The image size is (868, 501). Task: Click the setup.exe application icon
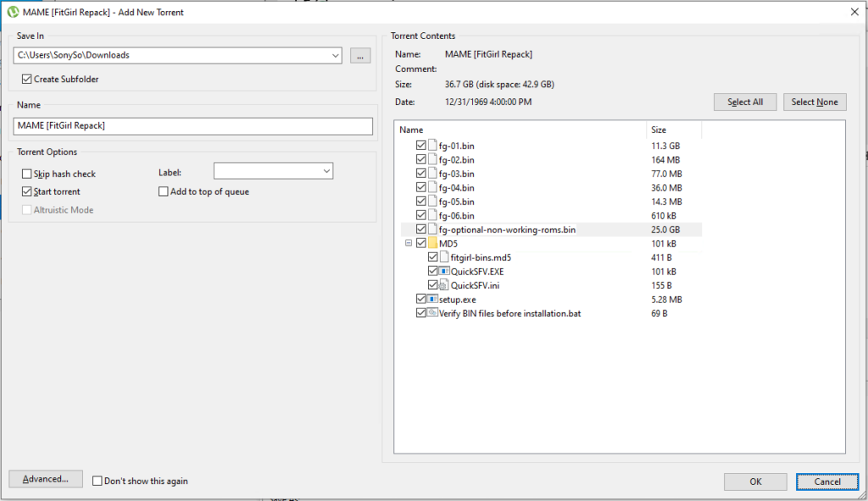tap(432, 299)
